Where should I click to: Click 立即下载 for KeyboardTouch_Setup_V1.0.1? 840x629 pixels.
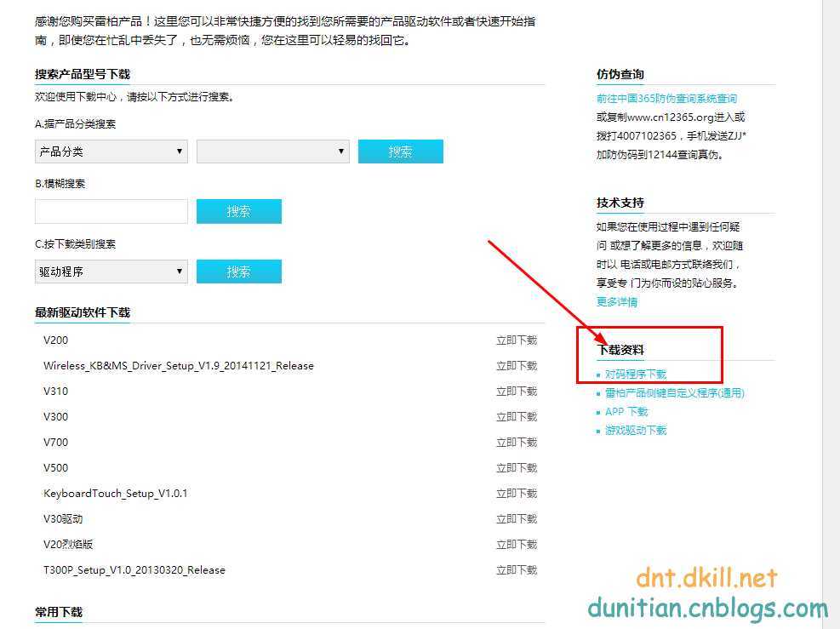click(x=517, y=494)
